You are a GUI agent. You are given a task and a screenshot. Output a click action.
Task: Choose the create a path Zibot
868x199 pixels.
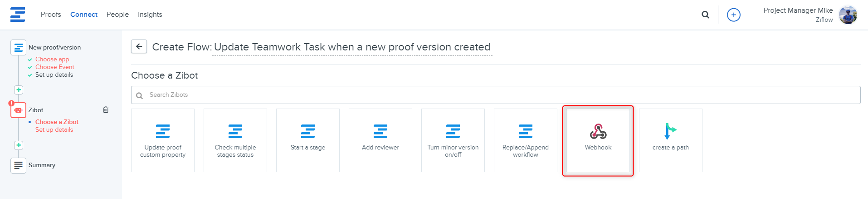[x=670, y=140]
